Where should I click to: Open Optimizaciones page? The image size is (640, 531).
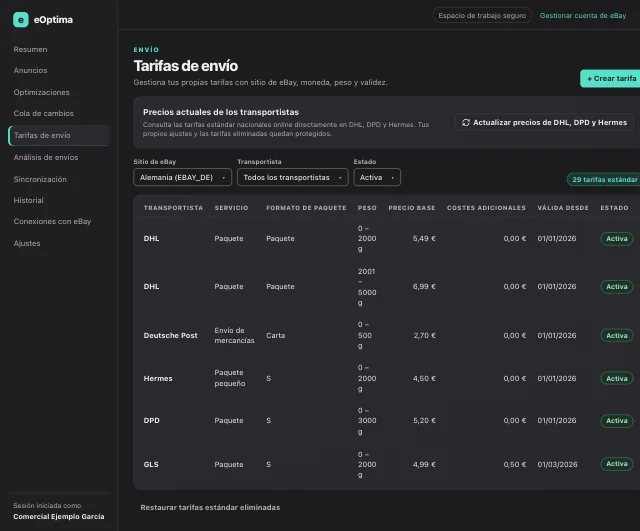click(41, 92)
